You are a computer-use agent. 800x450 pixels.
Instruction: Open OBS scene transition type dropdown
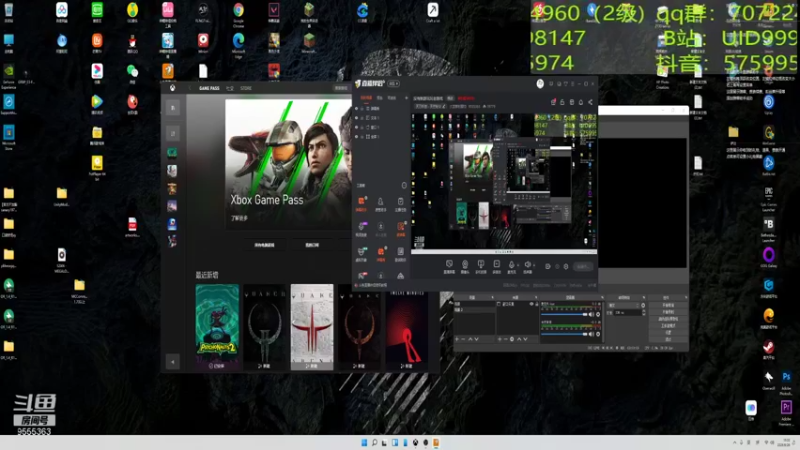[623, 305]
